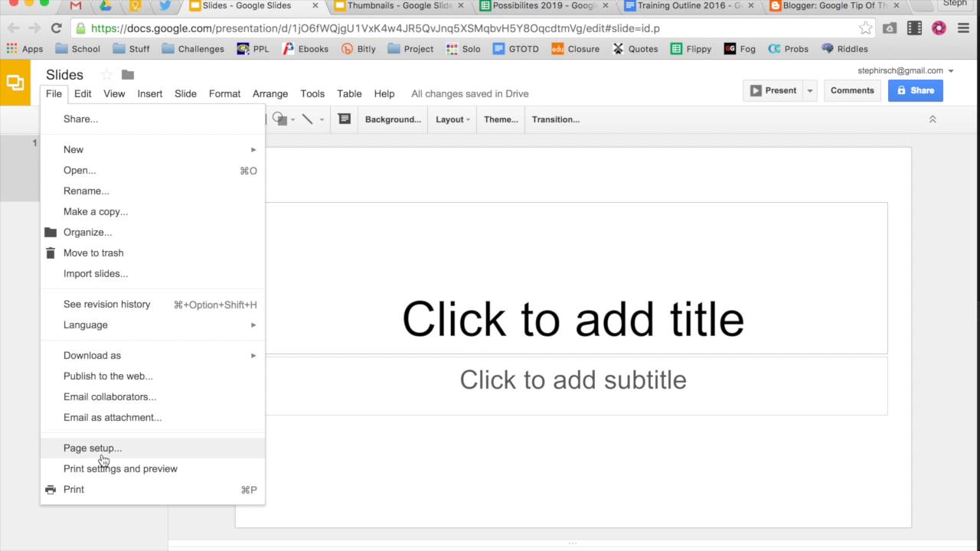Switch to the Thumbnails - Google Slides tab

pyautogui.click(x=400, y=6)
